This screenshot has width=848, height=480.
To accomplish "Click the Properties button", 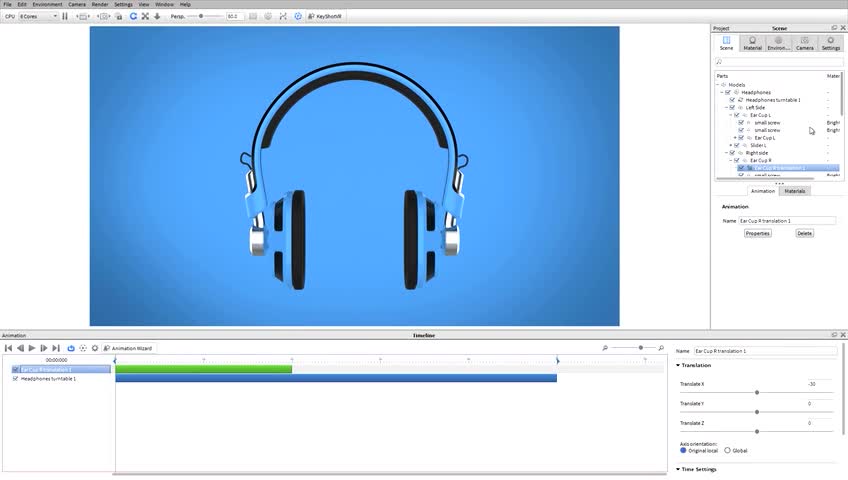I will (x=758, y=234).
